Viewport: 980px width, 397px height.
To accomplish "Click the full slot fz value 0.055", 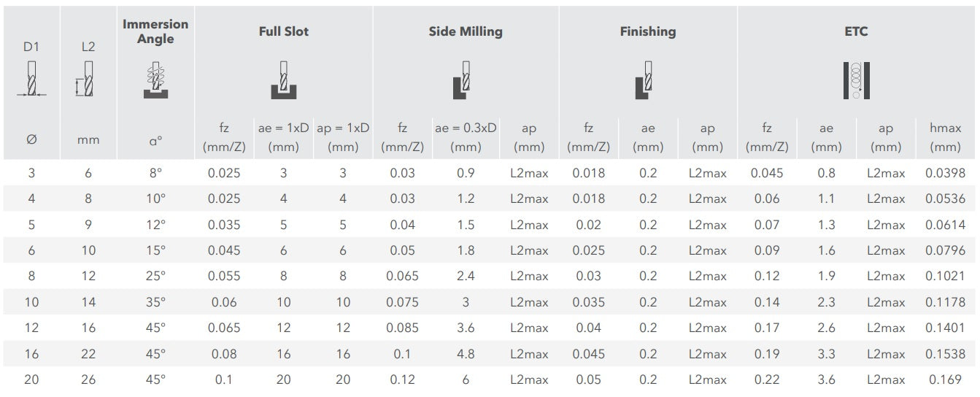I will [223, 276].
